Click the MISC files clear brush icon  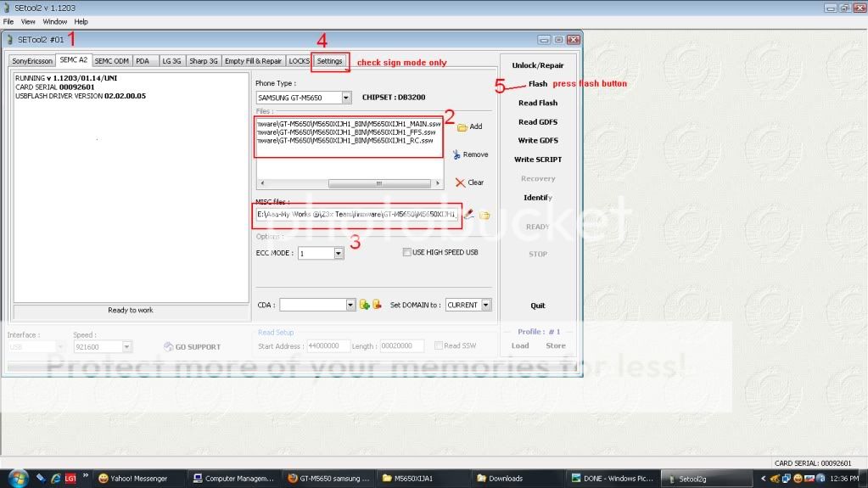pos(469,215)
